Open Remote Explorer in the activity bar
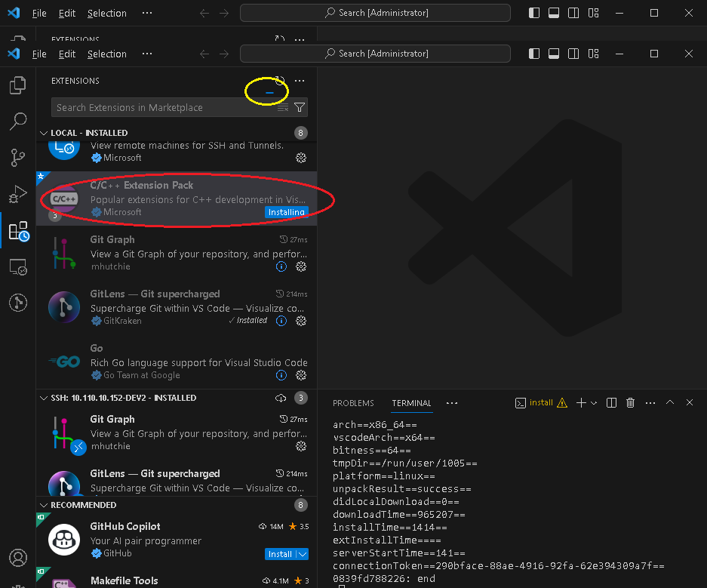 point(17,266)
